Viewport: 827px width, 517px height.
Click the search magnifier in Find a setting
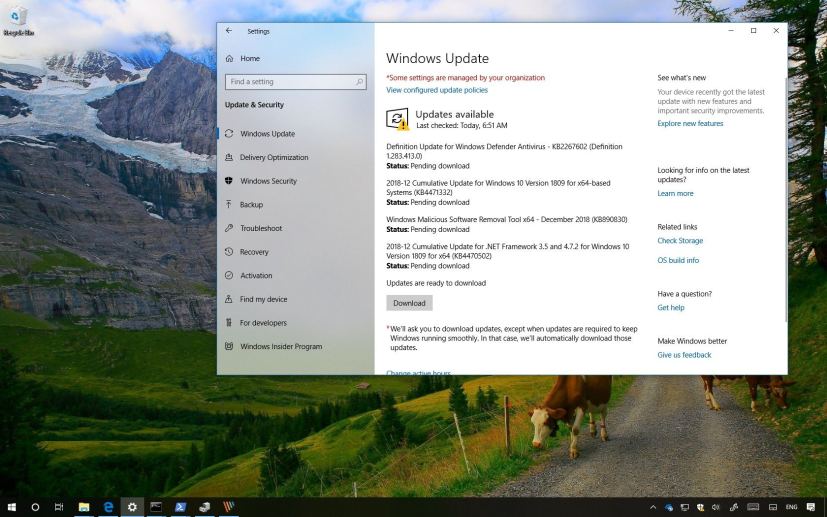point(359,82)
